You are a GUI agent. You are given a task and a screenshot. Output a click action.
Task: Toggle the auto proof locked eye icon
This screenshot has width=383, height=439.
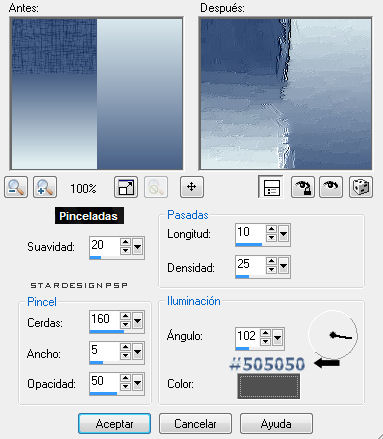[x=303, y=187]
